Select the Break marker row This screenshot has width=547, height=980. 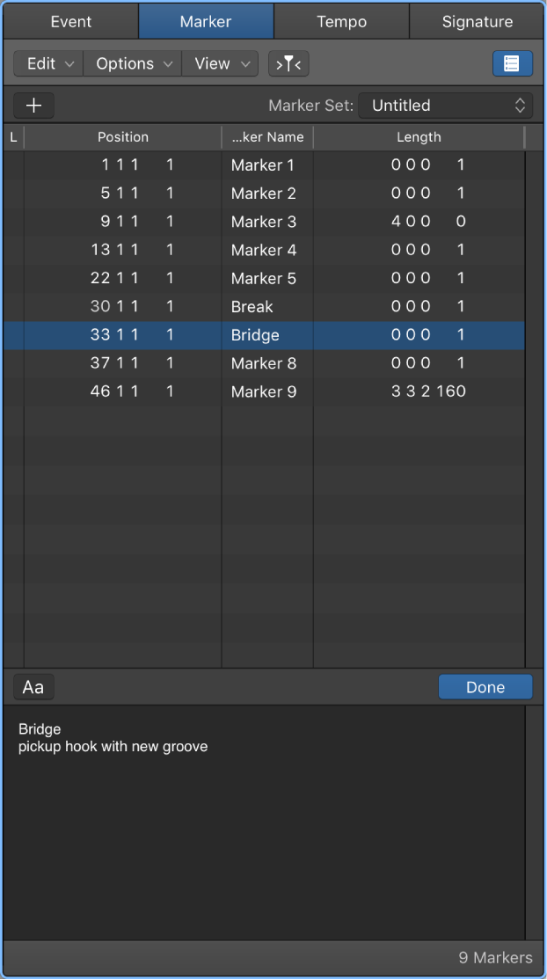264,306
